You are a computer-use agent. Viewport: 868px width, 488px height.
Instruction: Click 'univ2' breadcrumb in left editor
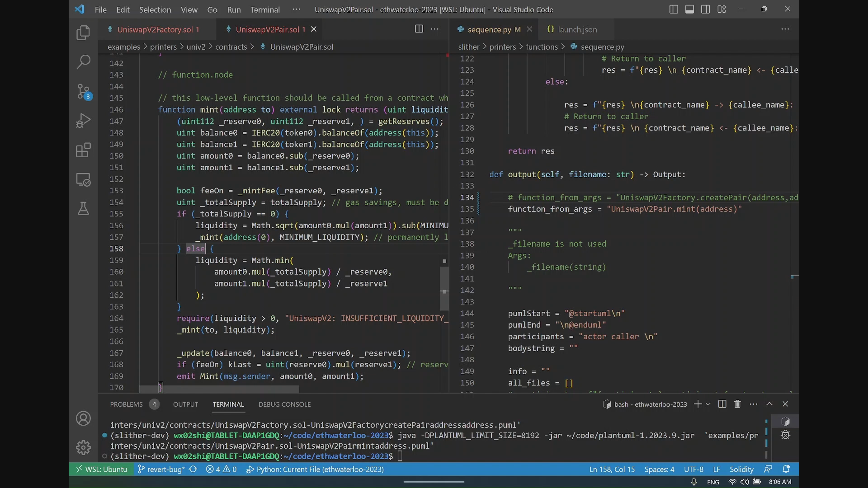pos(196,47)
